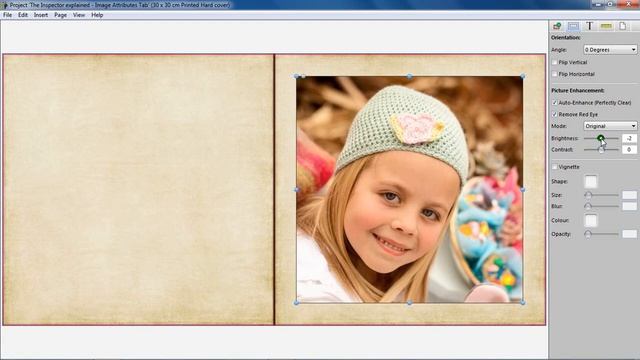The image size is (640, 360).
Task: Click the top-center handle of the photo
Action: [409, 76]
